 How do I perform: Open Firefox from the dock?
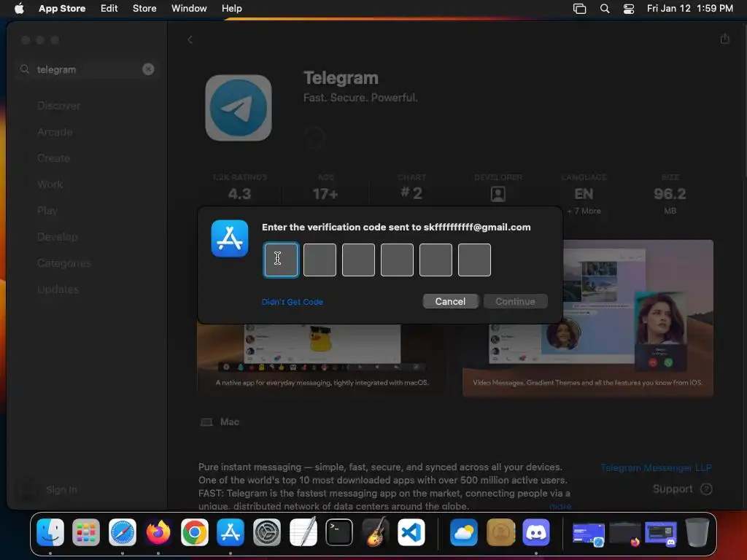[x=158, y=532]
